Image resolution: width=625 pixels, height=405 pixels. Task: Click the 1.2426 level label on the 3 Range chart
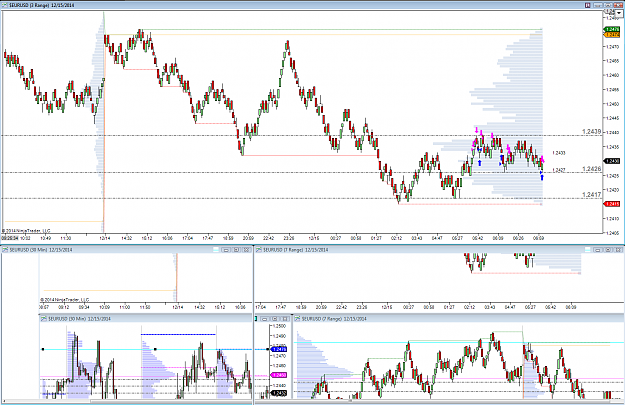click(x=592, y=169)
